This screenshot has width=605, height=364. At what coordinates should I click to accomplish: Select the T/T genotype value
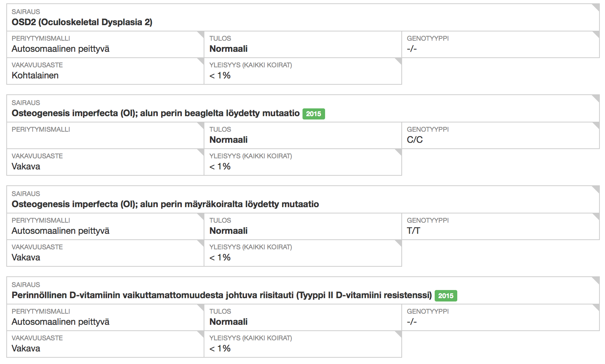tap(413, 231)
